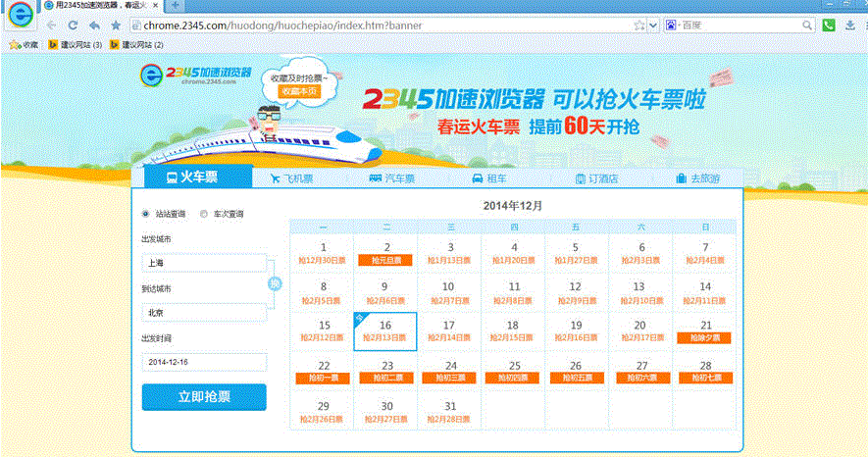The image size is (868, 457).
Task: Click the search magnifier icon
Action: click(x=807, y=25)
